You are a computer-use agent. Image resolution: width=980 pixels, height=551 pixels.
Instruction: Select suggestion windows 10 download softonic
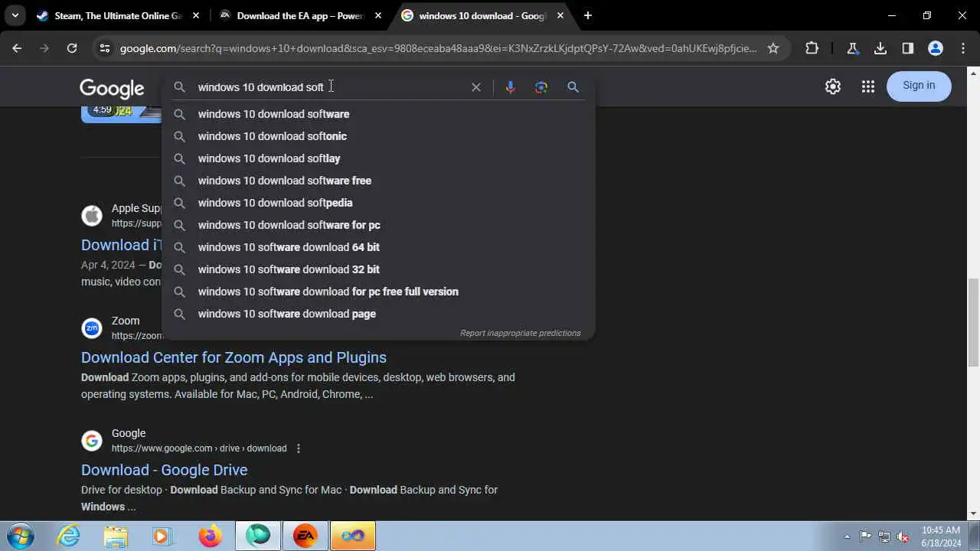378,136
